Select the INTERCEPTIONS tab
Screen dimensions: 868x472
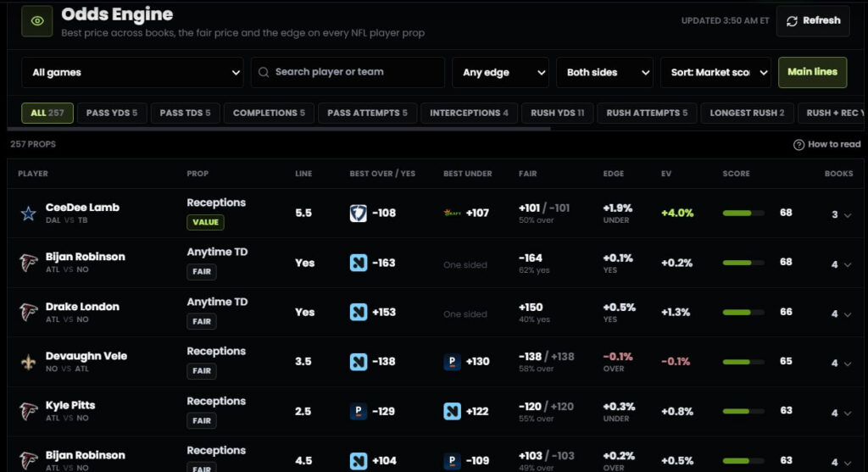[469, 113]
